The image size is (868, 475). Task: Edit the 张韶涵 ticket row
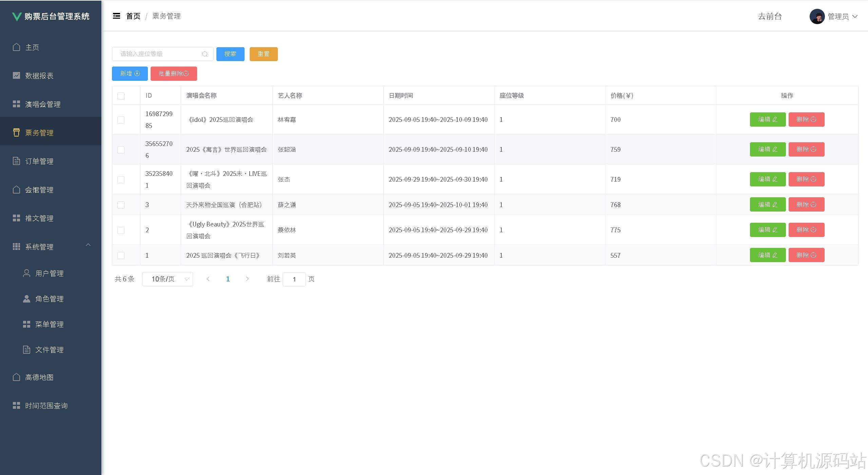[768, 149]
